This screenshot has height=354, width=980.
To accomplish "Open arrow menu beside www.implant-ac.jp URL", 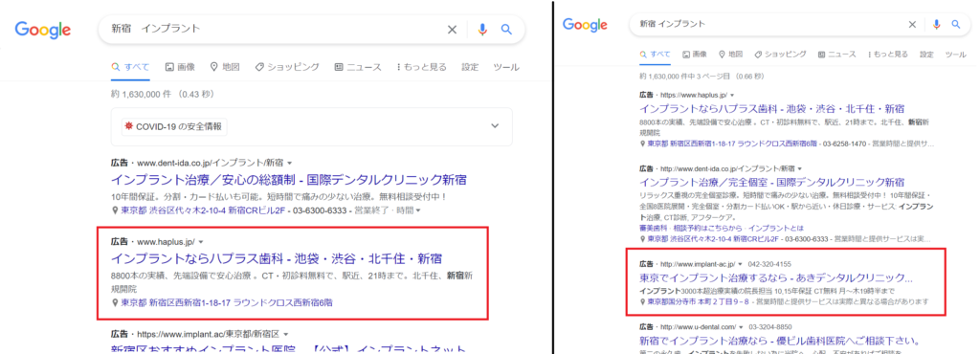I will pos(740,263).
